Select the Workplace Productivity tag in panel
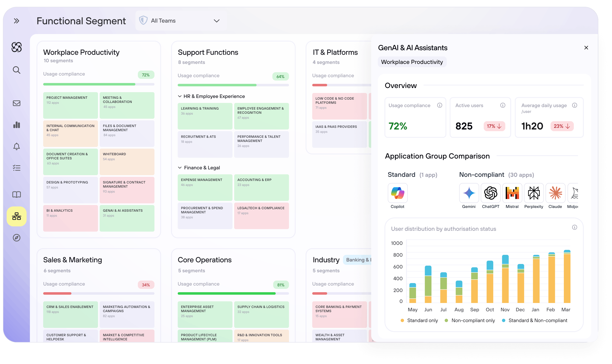 (412, 62)
